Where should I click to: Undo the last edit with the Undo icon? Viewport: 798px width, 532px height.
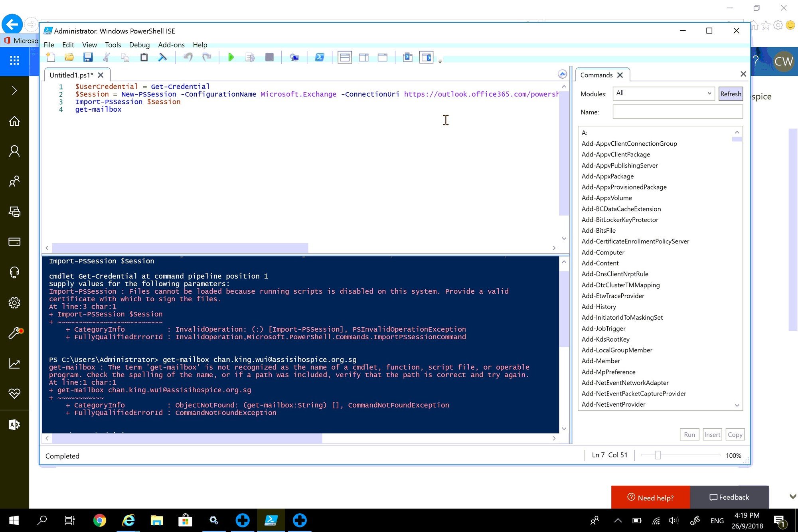tap(188, 57)
